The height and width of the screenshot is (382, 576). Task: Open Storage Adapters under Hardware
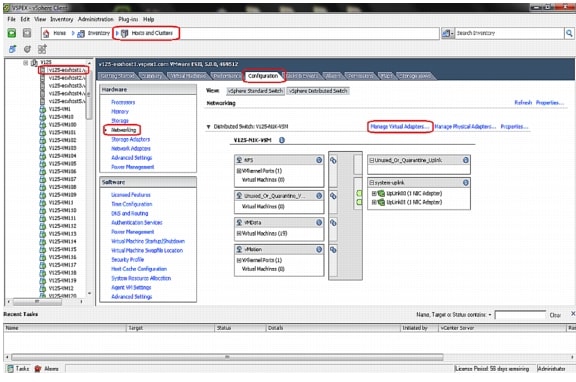[130, 139]
